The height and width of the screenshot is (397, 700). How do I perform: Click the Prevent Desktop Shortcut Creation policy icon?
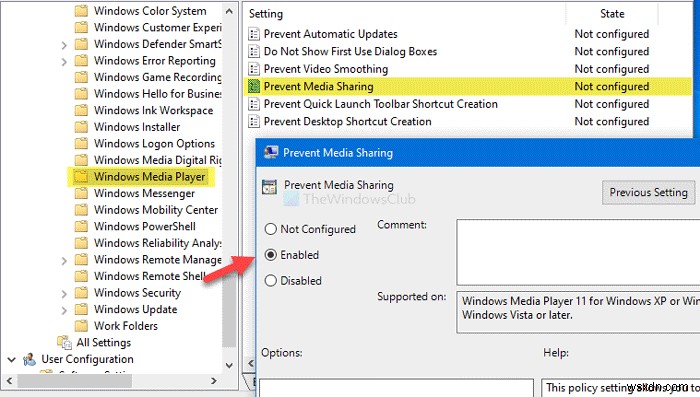(x=254, y=121)
